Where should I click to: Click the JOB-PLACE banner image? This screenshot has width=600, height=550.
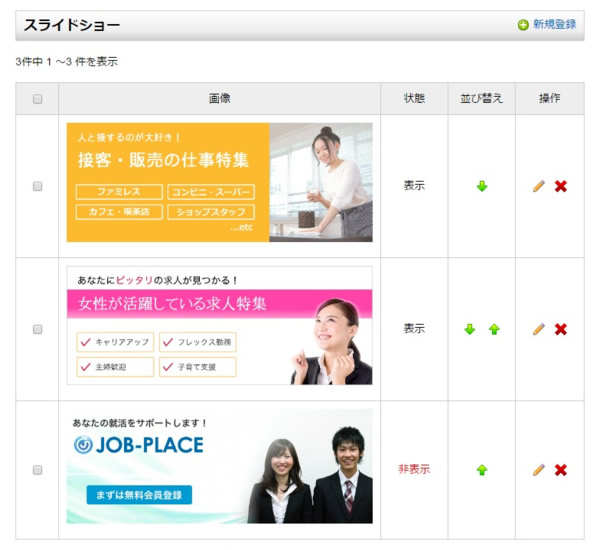(219, 466)
